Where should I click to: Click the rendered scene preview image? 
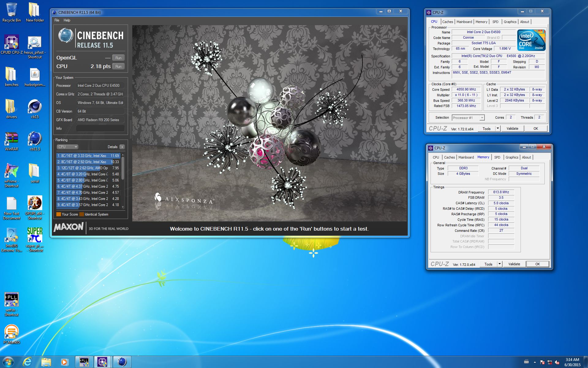click(x=269, y=123)
